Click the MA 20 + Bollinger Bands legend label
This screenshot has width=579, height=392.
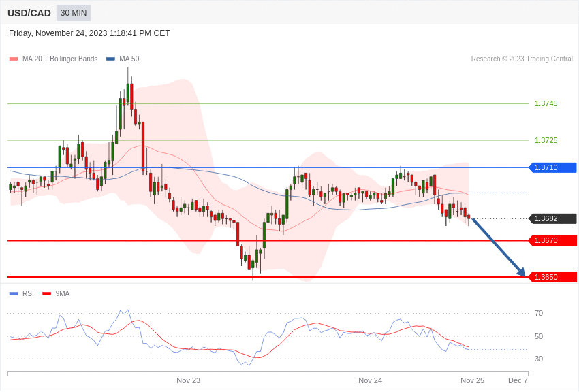60,59
